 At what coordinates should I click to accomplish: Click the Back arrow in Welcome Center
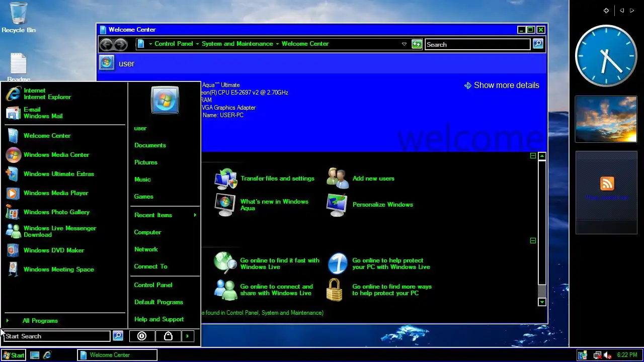click(106, 44)
